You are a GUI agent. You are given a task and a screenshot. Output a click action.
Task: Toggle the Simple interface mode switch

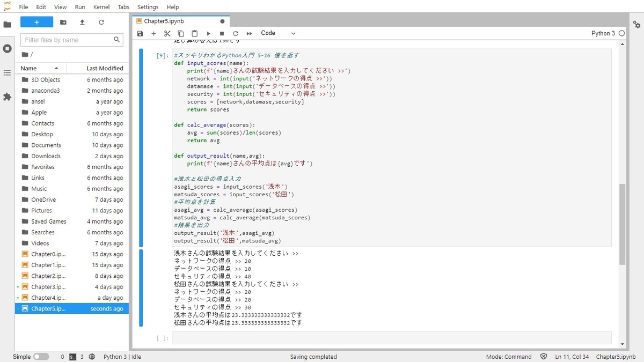tap(41, 357)
